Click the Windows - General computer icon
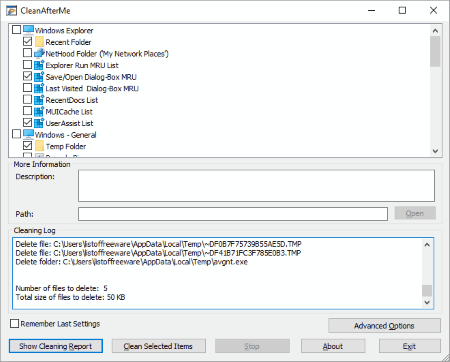 (28, 134)
